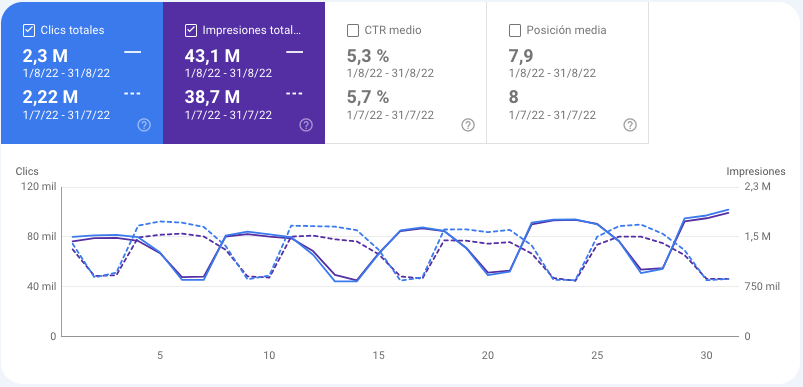Click the 40 mil axis label
Screen dimensions: 803x387
[40, 286]
